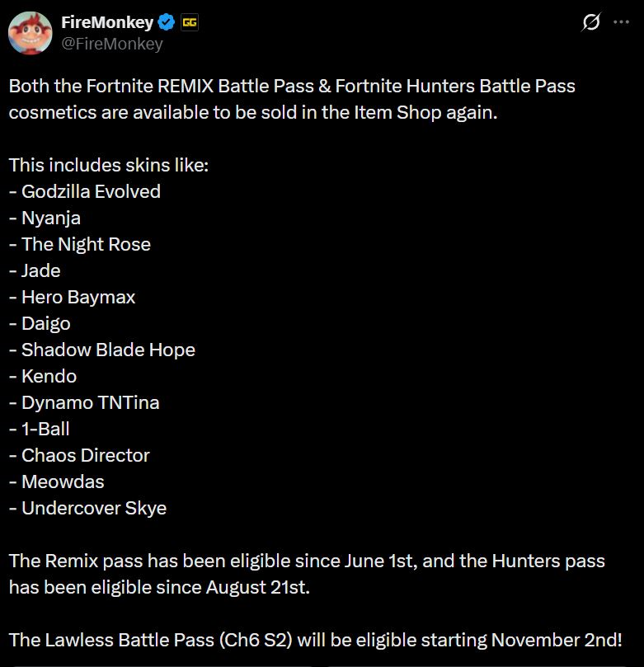Image resolution: width=644 pixels, height=667 pixels.
Task: Click the 'Undercover Skye' line
Action: (x=87, y=509)
